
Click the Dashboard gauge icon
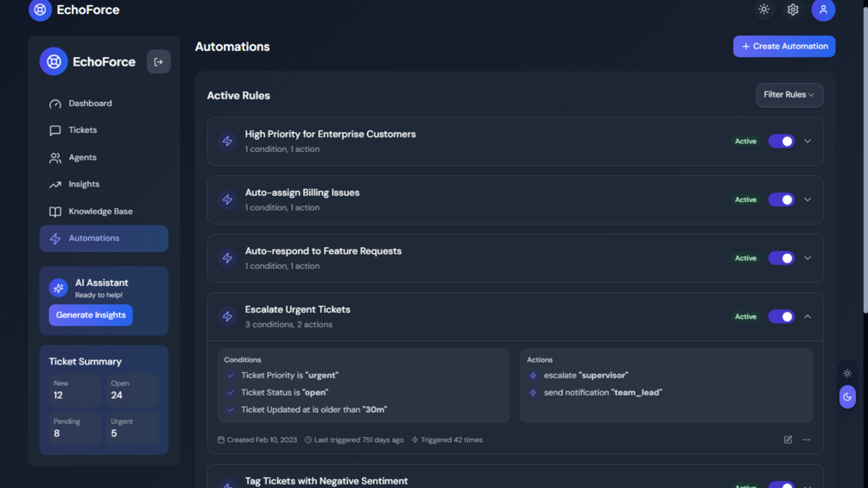tap(54, 104)
